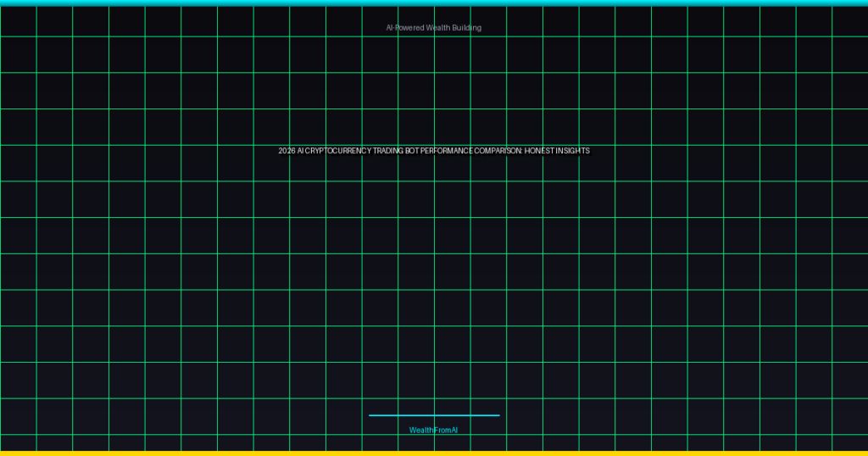Click the word "Building" in the top tagline
Viewport: 868px width, 456px height.
(x=467, y=28)
